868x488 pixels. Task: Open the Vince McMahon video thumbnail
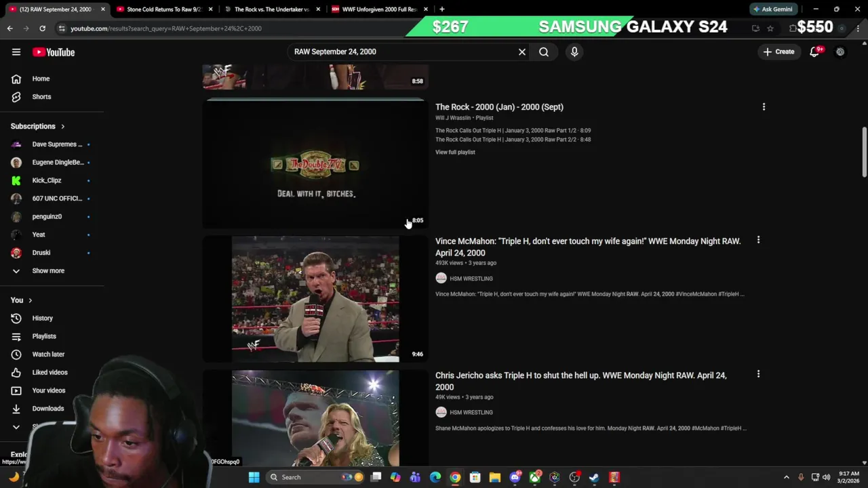(x=315, y=299)
